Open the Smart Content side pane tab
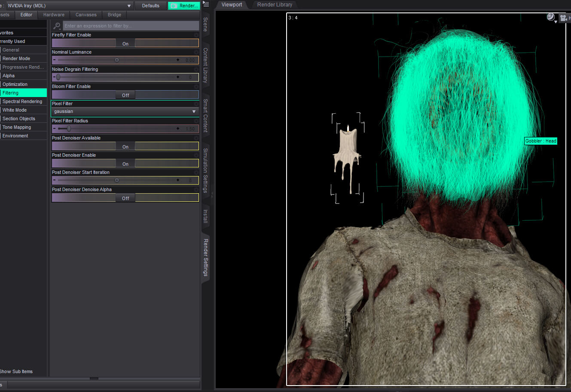 205,115
